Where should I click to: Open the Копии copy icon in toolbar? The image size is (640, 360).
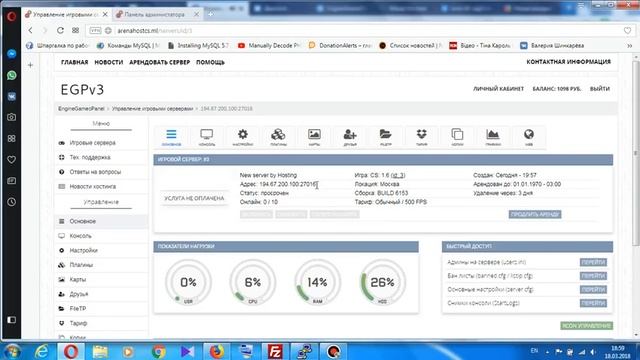click(x=457, y=137)
